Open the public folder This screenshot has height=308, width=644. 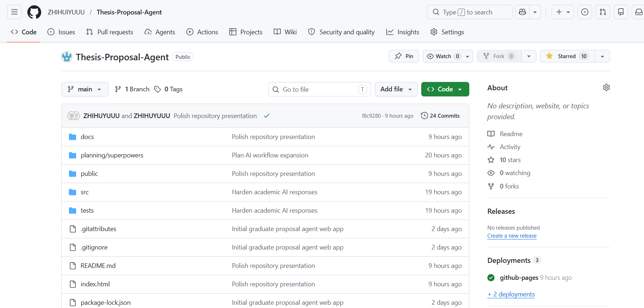tap(89, 174)
